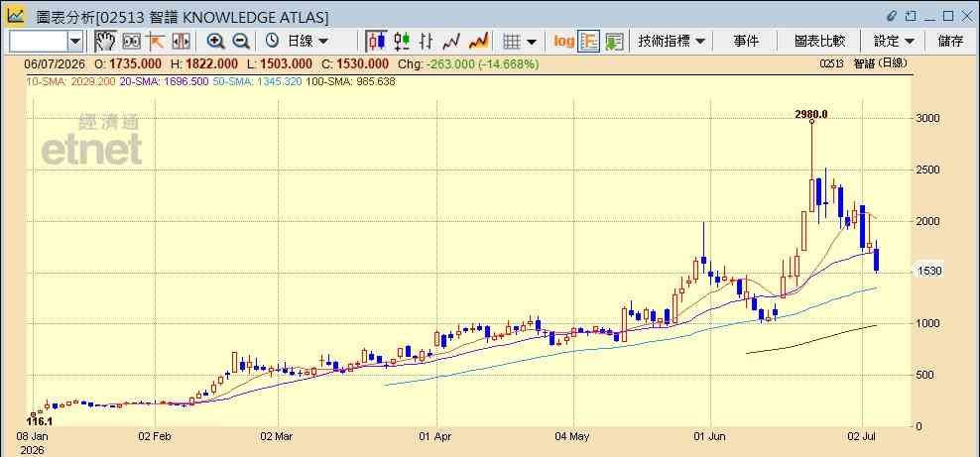
Task: Open the stock code combo box arrow
Action: tap(75, 42)
